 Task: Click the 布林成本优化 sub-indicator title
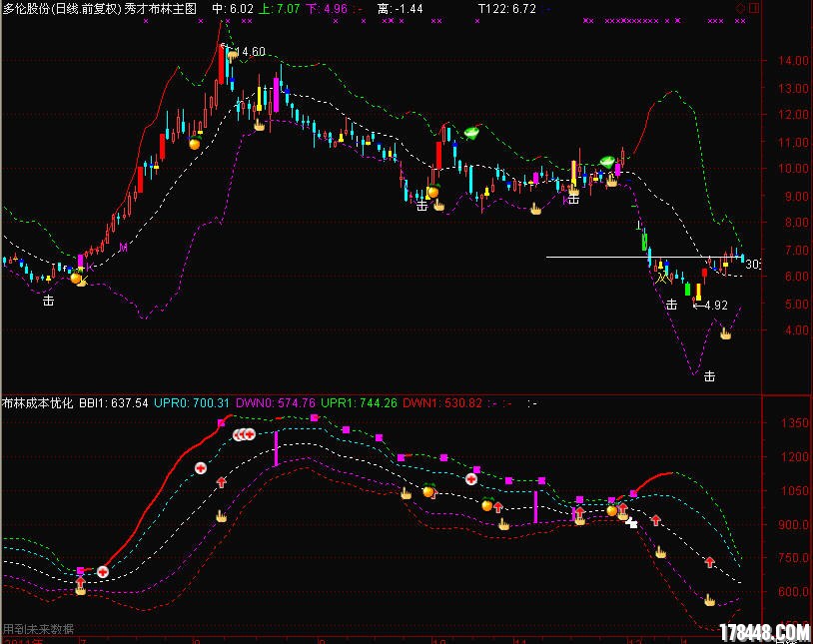click(x=37, y=403)
